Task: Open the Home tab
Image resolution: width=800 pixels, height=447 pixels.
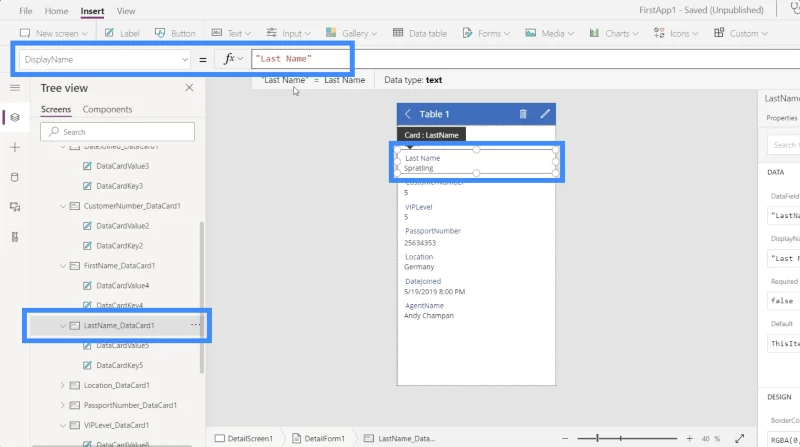Action: [56, 11]
